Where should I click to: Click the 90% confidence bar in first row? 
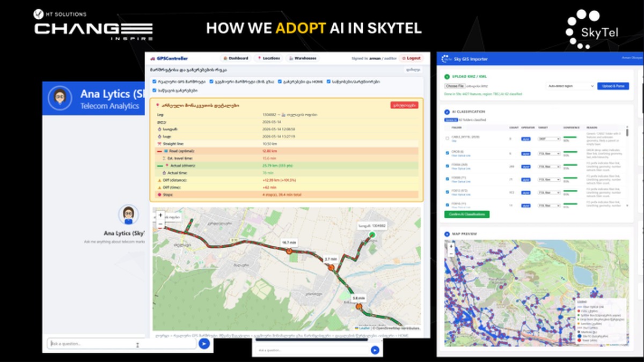[x=570, y=137]
